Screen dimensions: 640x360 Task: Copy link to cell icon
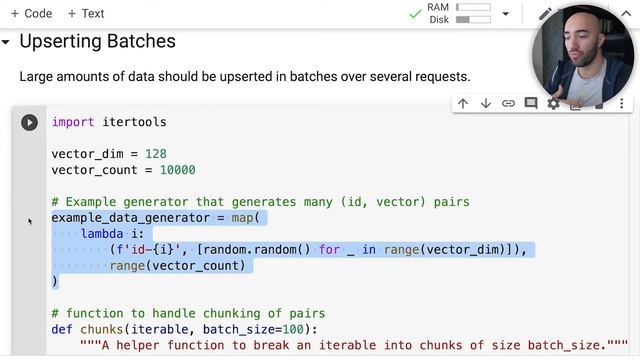point(508,103)
